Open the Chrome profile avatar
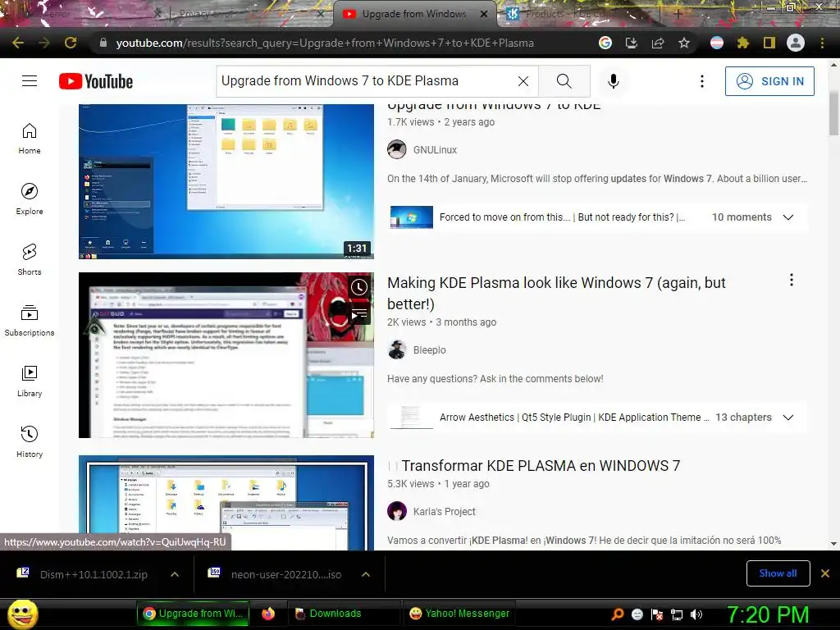840x630 pixels. pos(796,43)
